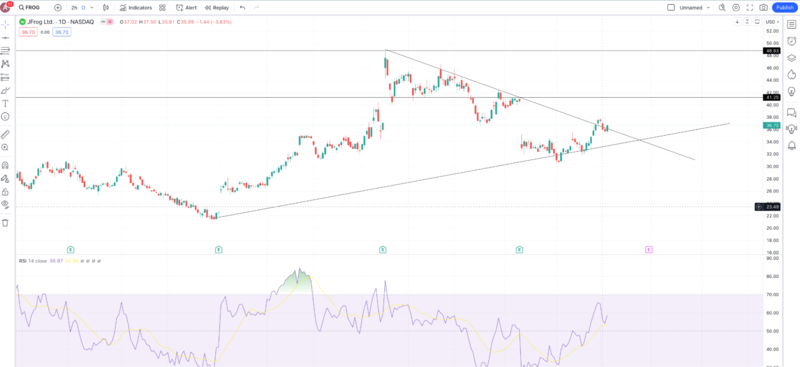This screenshot has width=800, height=367.
Task: Take a chart snapshot with camera icon
Action: tap(763, 8)
